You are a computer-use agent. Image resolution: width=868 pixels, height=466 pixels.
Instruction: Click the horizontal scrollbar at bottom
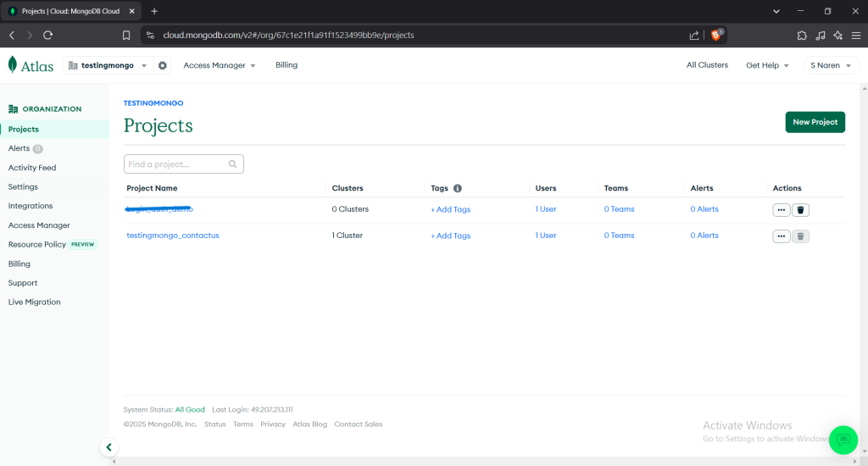click(485, 461)
